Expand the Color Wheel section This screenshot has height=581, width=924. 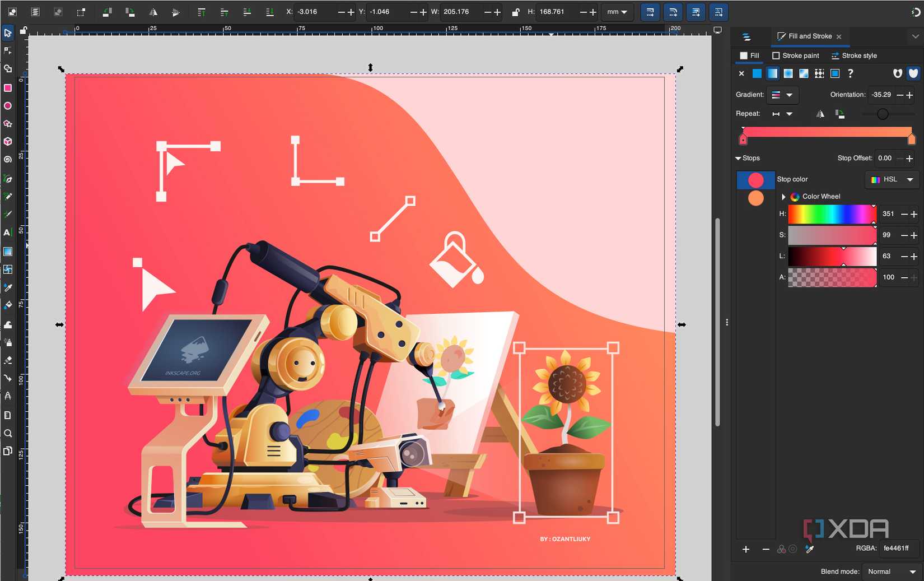coord(783,197)
